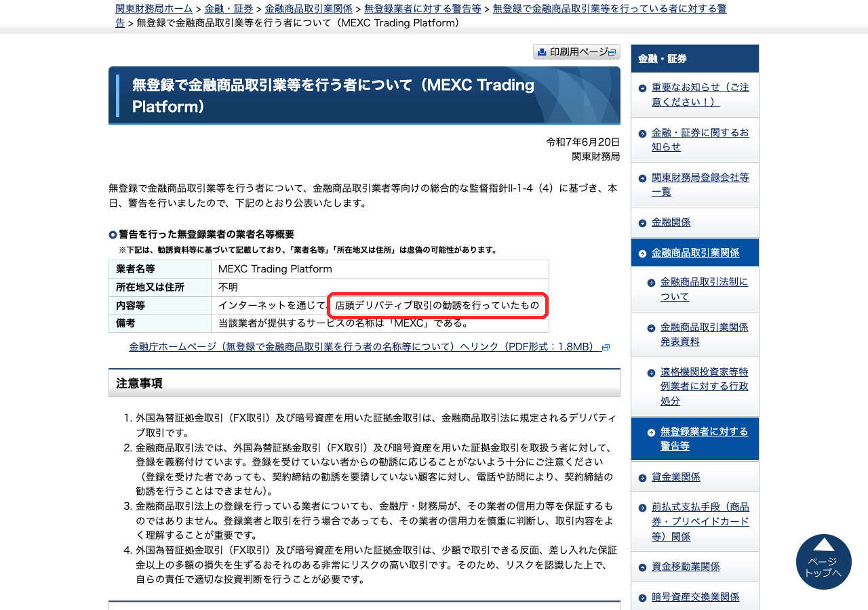Open 適格機関投資家等特例業者に対する行政処分

(705, 386)
